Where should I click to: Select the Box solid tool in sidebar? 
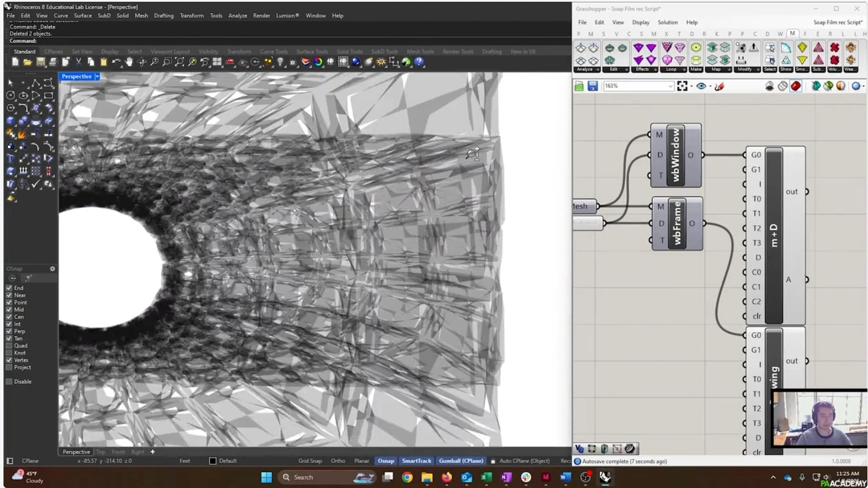pos(10,121)
